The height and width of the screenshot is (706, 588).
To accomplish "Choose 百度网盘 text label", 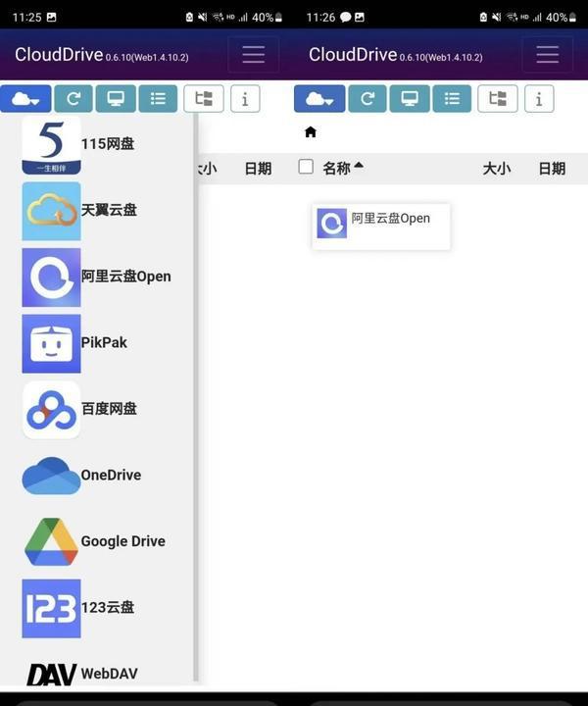I will click(x=109, y=409).
